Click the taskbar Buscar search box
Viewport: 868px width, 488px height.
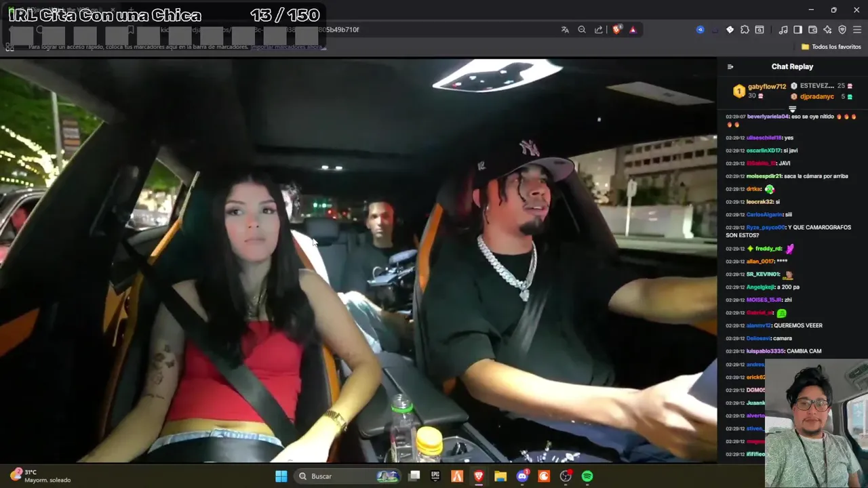(x=348, y=476)
